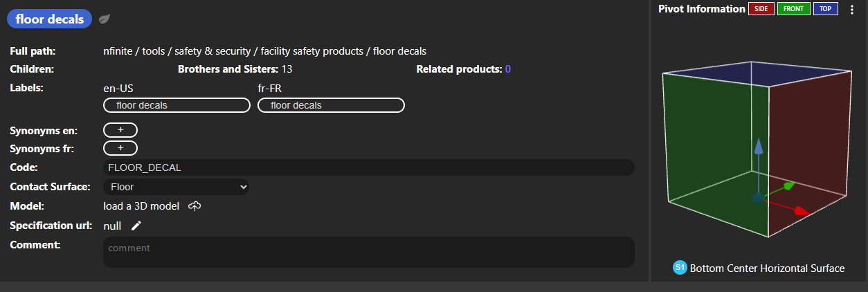868x292 pixels.
Task: Click the pivot origin point in cube
Action: 758,199
